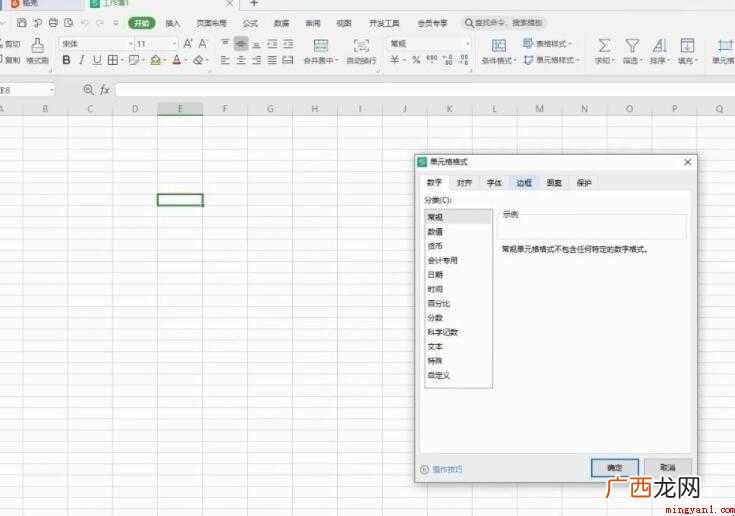Screen dimensions: 735x516
Task: Select the Currency (货币) category
Action: [458, 246]
